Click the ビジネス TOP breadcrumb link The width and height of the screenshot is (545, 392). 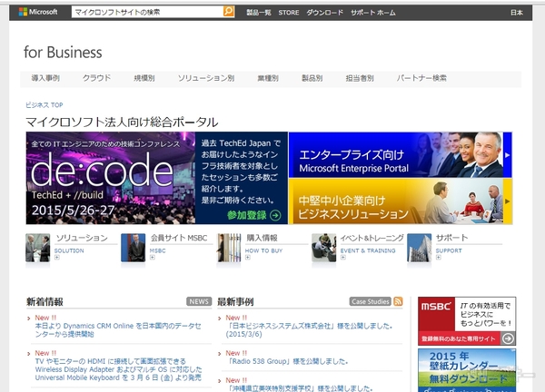tap(45, 105)
